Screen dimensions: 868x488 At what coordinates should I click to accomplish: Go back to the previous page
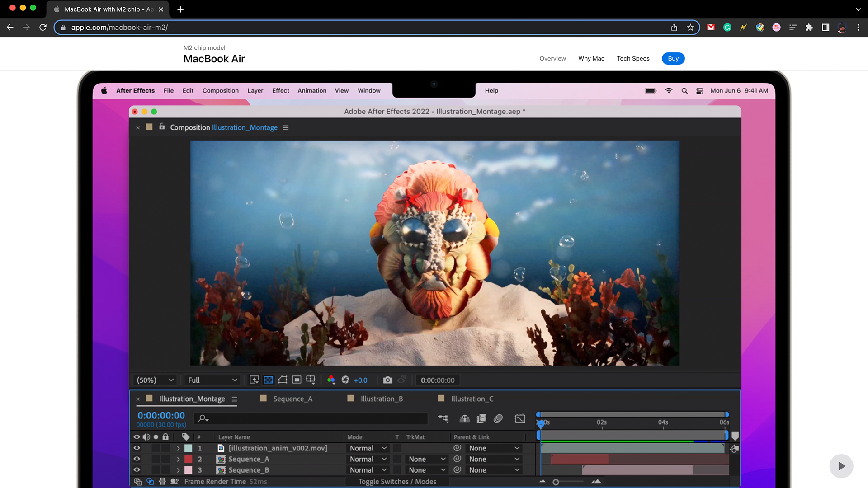(x=10, y=28)
